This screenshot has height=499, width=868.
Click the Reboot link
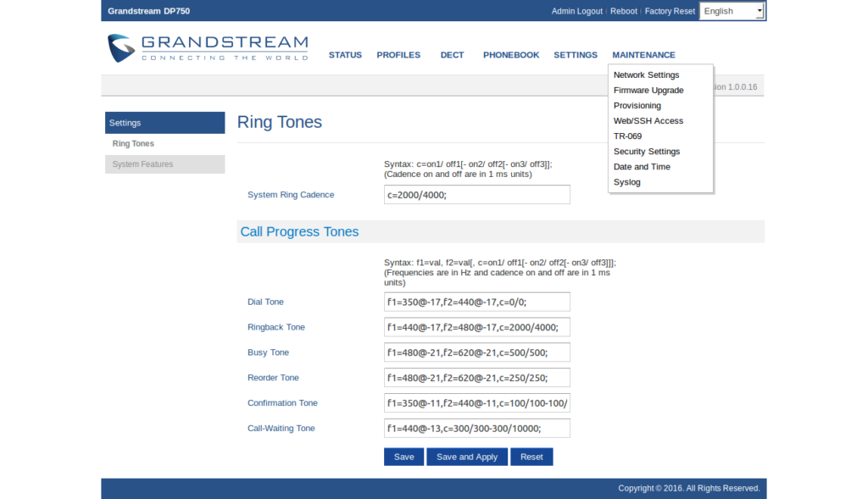(623, 11)
